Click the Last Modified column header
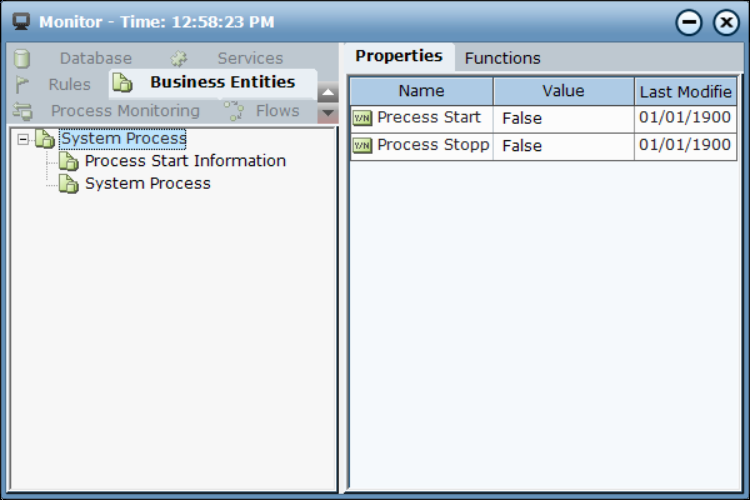 coord(686,91)
